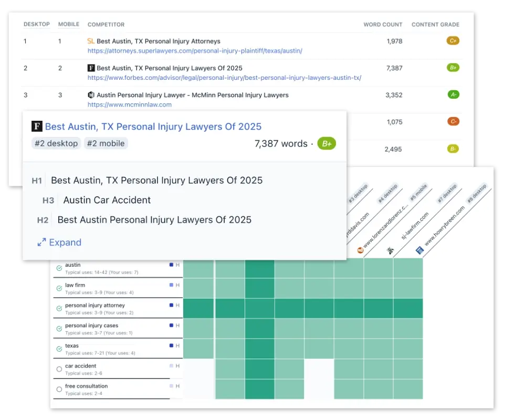Click the #2 mobile rank tag
The height and width of the screenshot is (420, 505).
tap(106, 143)
